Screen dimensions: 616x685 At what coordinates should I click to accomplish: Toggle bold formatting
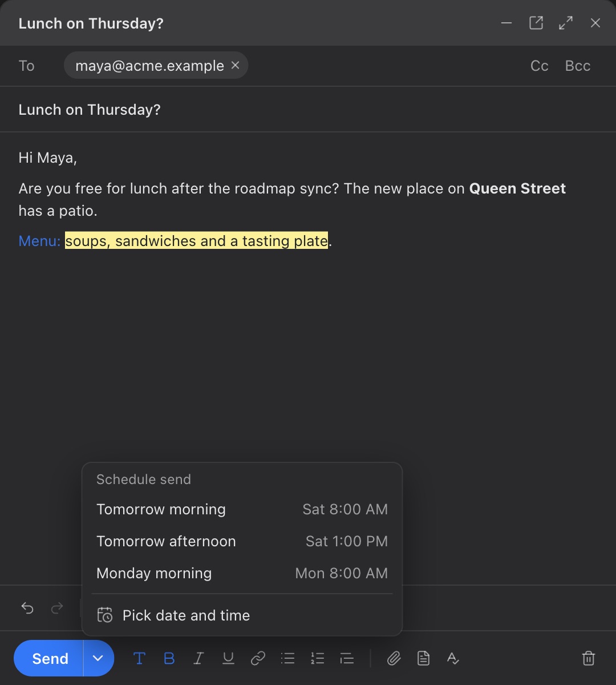[x=169, y=659]
